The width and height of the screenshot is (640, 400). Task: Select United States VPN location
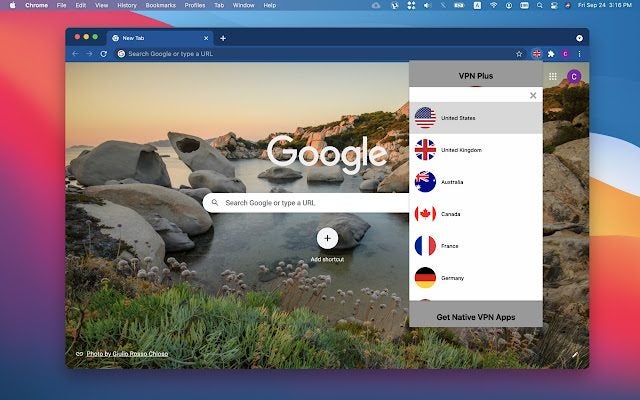click(476, 118)
